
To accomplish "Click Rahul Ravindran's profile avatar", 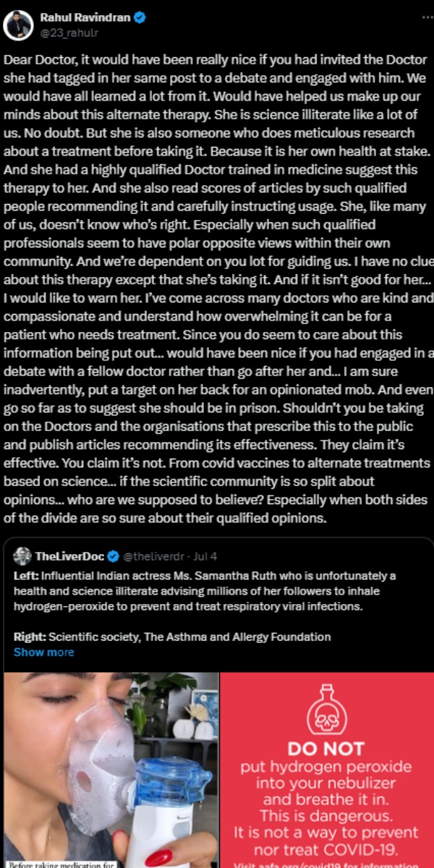I will tap(18, 25).
